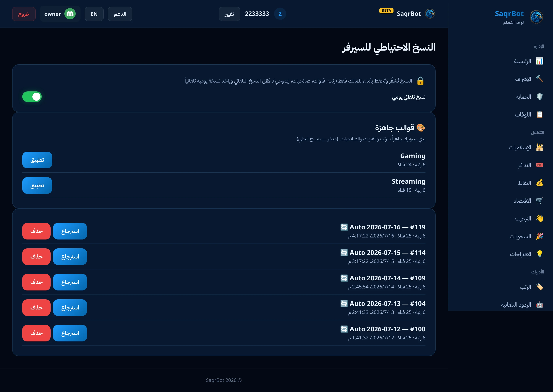553x392 pixels.
Task: Click the shield icon for الحماية
Action: tap(539, 96)
